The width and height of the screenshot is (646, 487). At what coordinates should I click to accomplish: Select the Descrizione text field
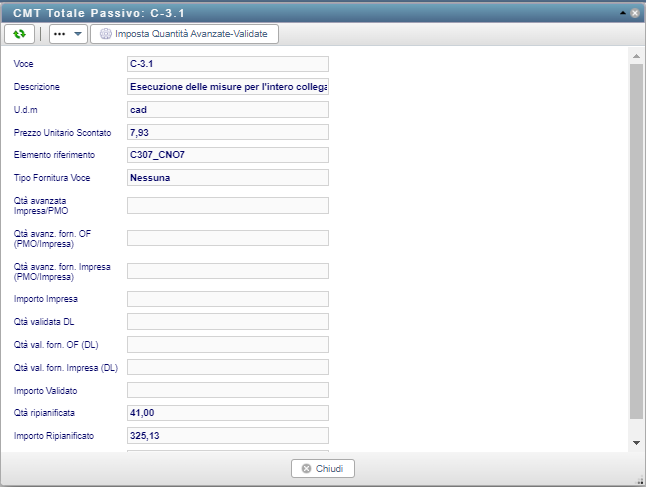pyautogui.click(x=228, y=87)
